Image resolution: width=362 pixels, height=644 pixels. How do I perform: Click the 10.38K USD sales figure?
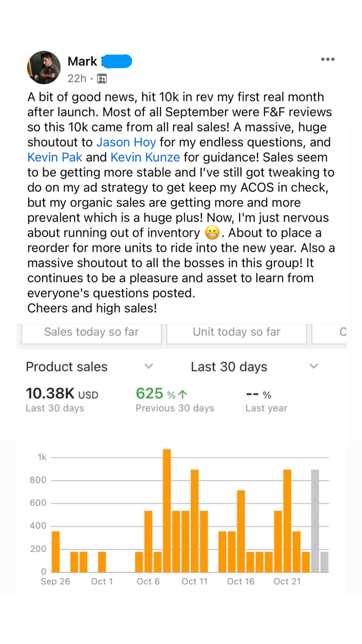click(62, 394)
